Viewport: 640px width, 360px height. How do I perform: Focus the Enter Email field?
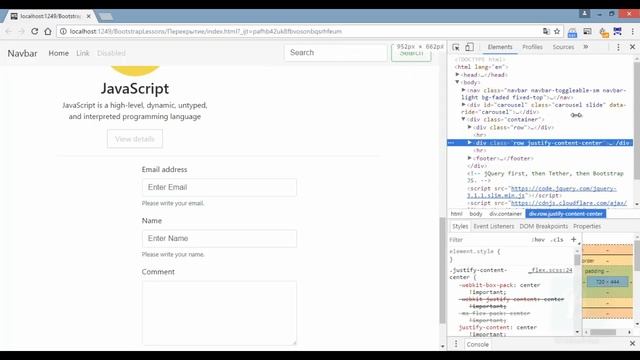[x=219, y=187]
